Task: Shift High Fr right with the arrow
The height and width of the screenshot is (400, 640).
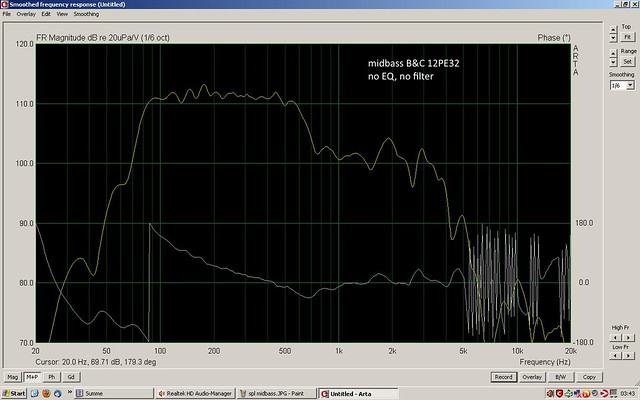Action: pyautogui.click(x=630, y=337)
